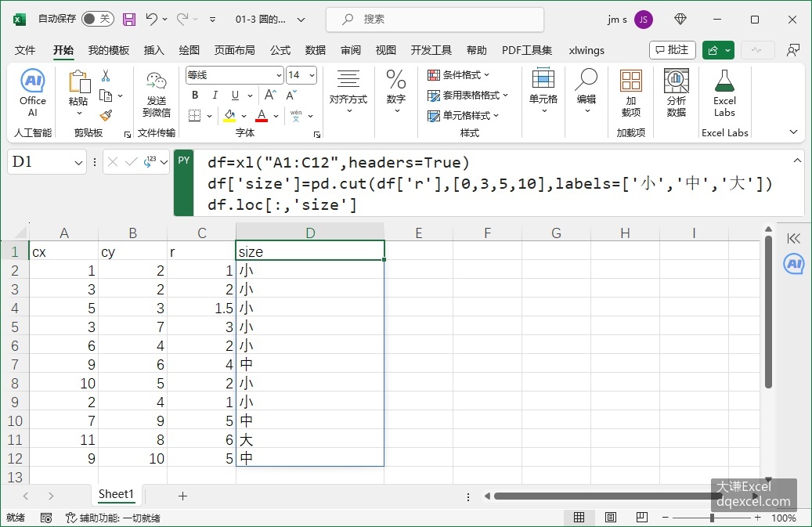This screenshot has width=812, height=527.
Task: Zoom in with plus button
Action: coord(758,518)
